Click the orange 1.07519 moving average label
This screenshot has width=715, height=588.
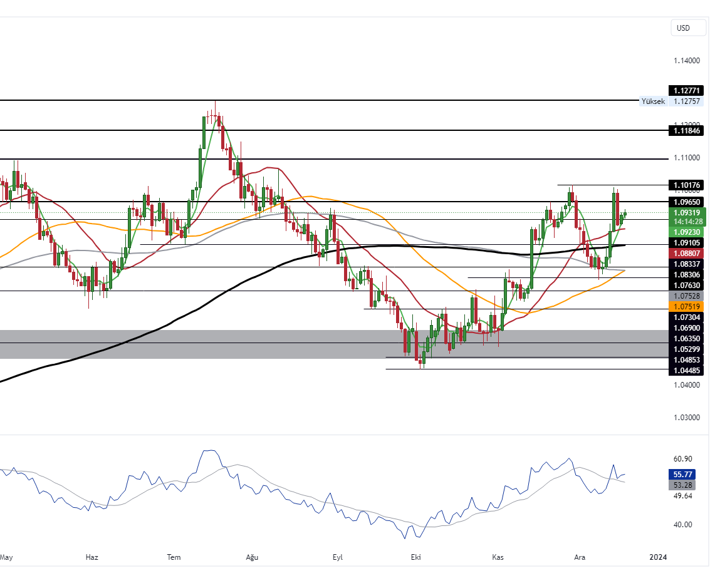tap(687, 307)
